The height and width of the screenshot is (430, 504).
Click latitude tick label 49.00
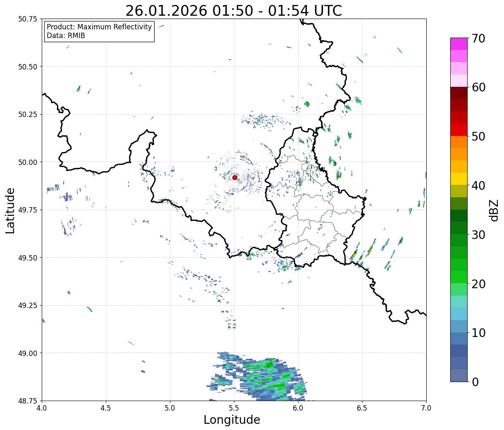pyautogui.click(x=27, y=353)
